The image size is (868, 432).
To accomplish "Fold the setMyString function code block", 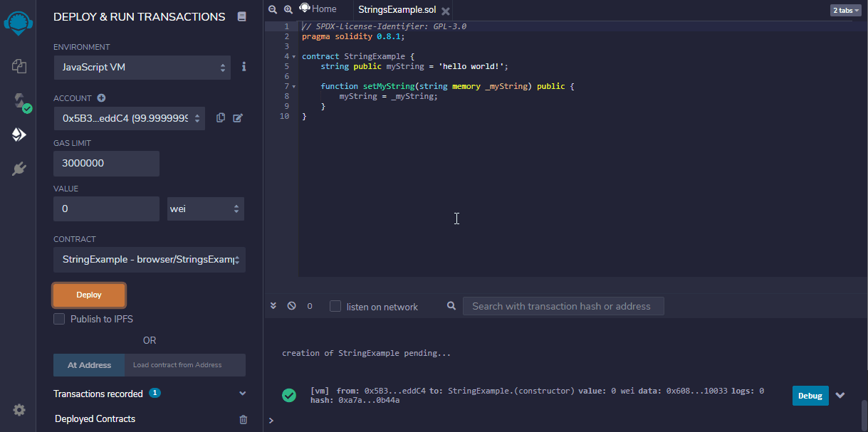I will [x=294, y=86].
